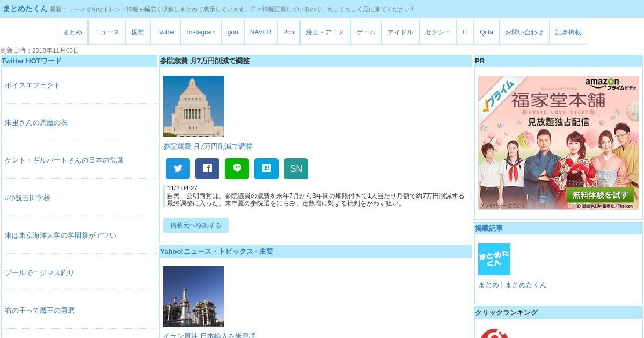
Task: Open Instagram nav item
Action: [201, 32]
